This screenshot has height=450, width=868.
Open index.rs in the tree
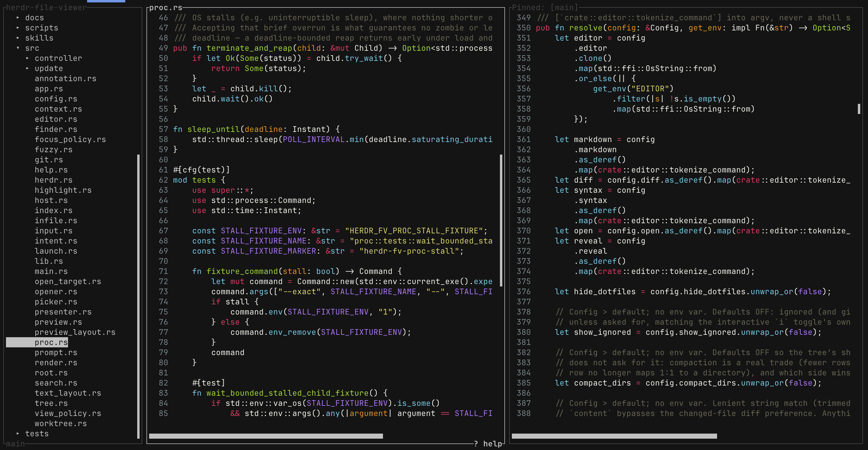pyautogui.click(x=54, y=210)
